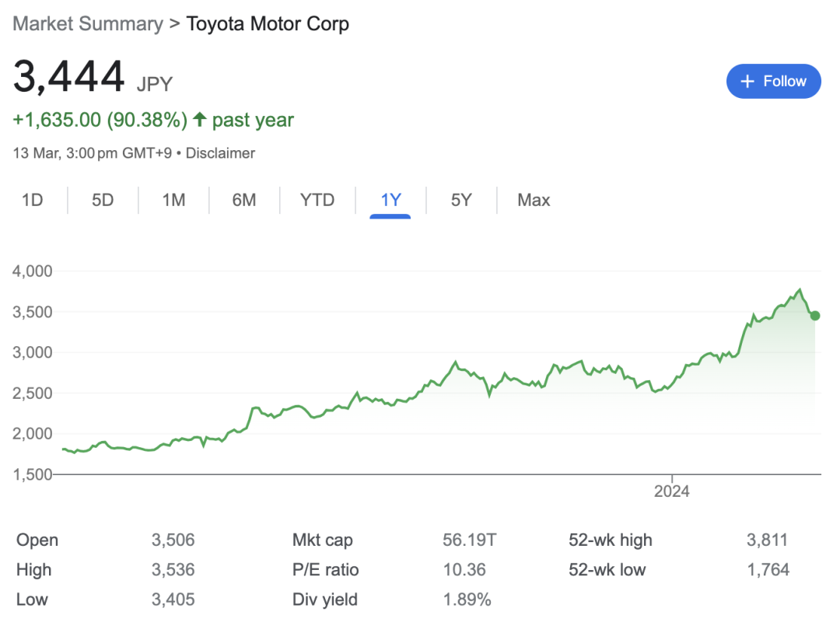This screenshot has width=840, height=619.
Task: Click the Toyota Motor Corp title
Action: [268, 23]
